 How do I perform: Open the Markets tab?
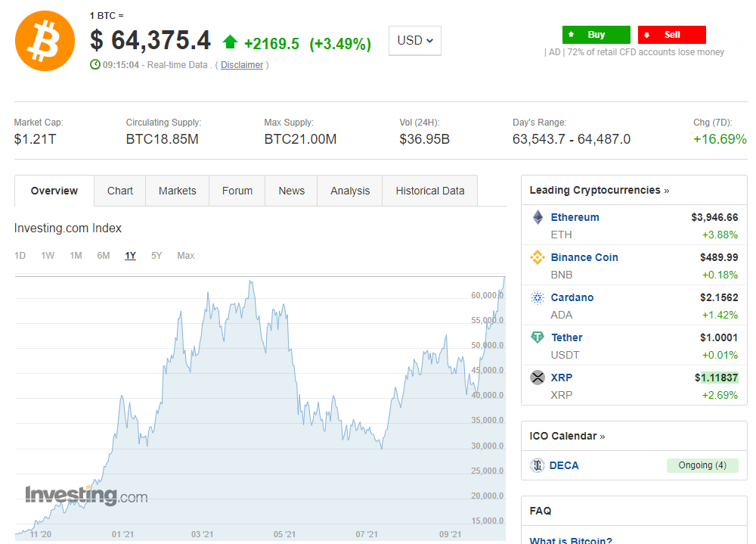pyautogui.click(x=178, y=191)
